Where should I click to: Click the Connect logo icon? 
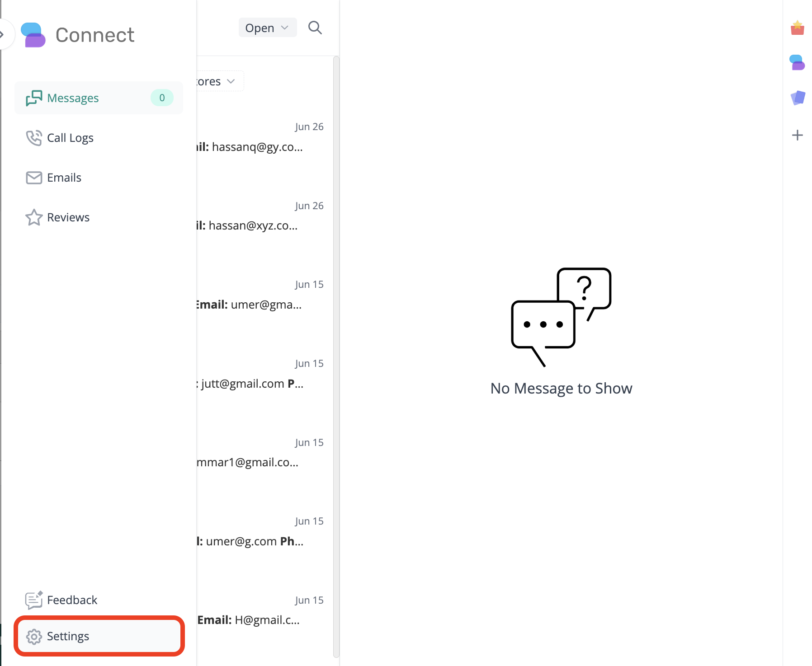point(33,35)
